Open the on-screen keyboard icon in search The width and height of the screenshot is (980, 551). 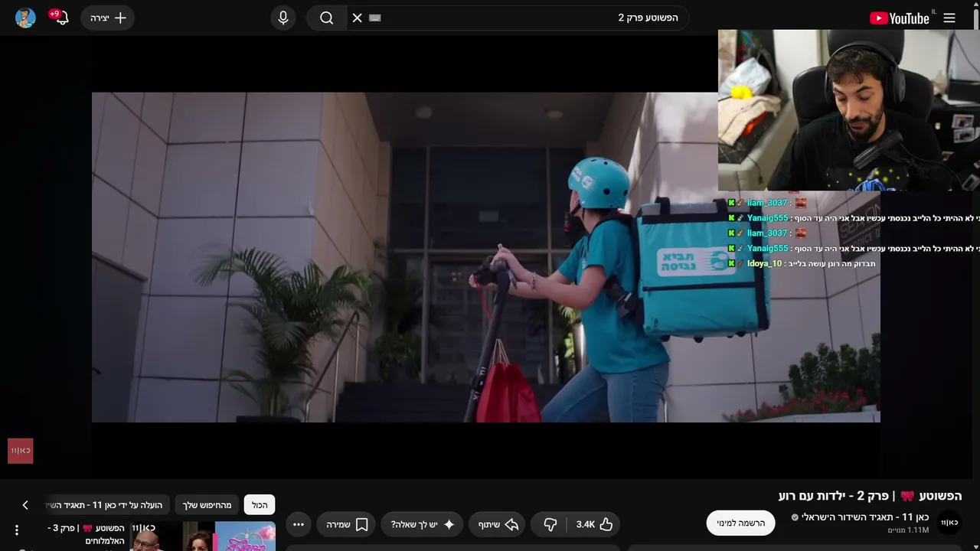(374, 18)
